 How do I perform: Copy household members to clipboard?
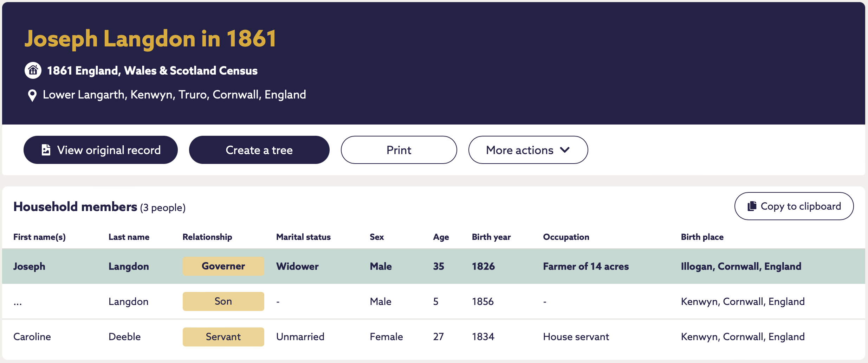[x=794, y=206]
